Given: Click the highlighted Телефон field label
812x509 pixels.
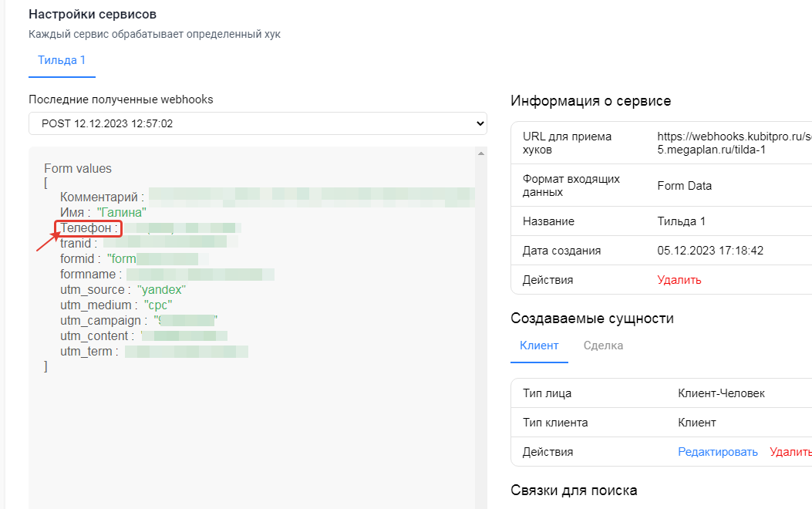Looking at the screenshot, I should tap(89, 228).
